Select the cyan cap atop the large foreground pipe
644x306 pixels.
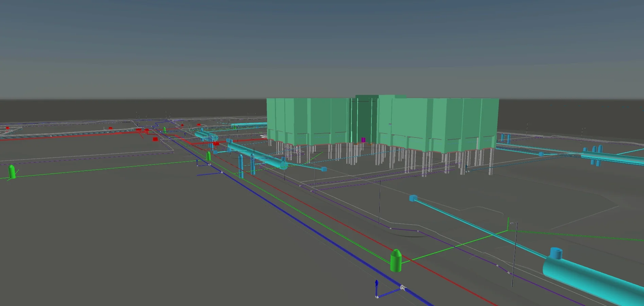click(x=556, y=253)
